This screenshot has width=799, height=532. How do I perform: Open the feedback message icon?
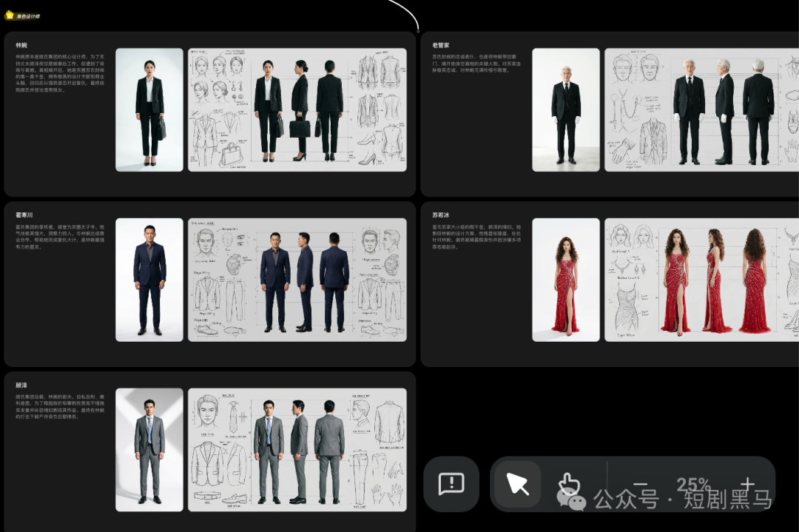(451, 484)
